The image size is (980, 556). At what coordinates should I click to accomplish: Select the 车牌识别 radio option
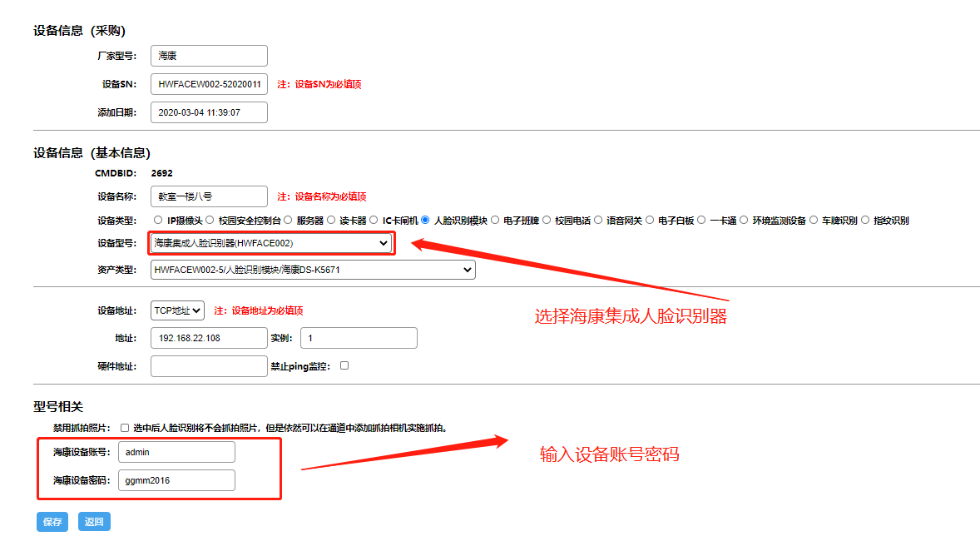pyautogui.click(x=814, y=221)
